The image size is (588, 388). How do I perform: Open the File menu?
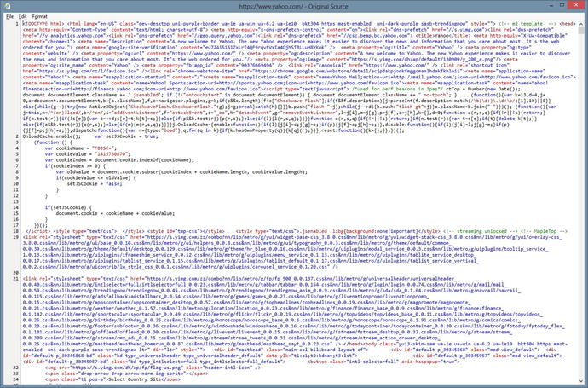[x=10, y=16]
